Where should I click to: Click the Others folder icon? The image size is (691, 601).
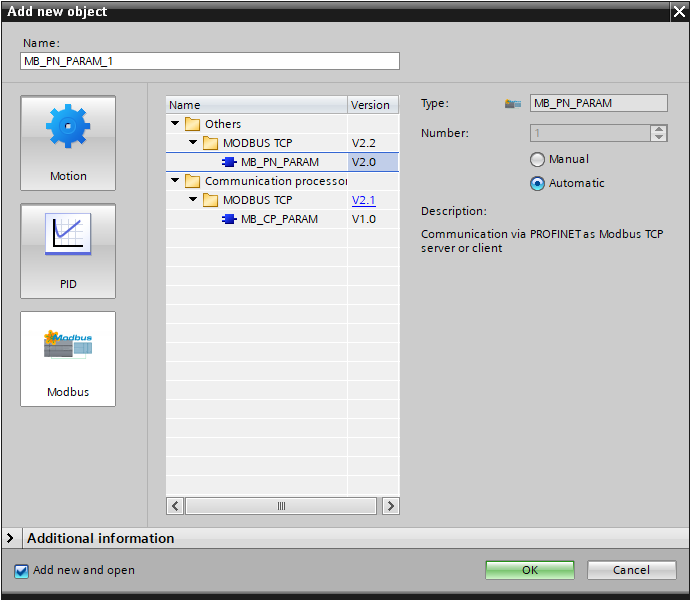point(192,124)
